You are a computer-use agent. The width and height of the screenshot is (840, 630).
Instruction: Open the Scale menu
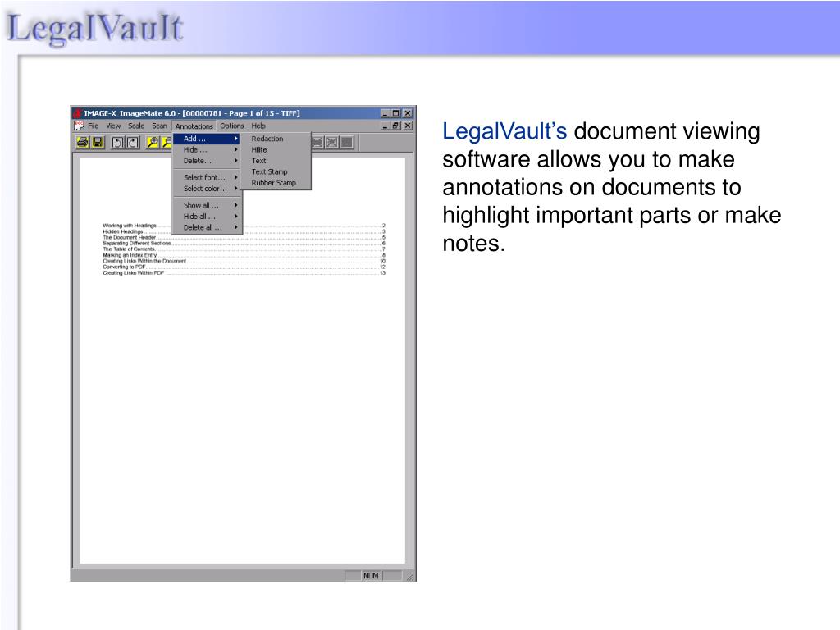[136, 126]
